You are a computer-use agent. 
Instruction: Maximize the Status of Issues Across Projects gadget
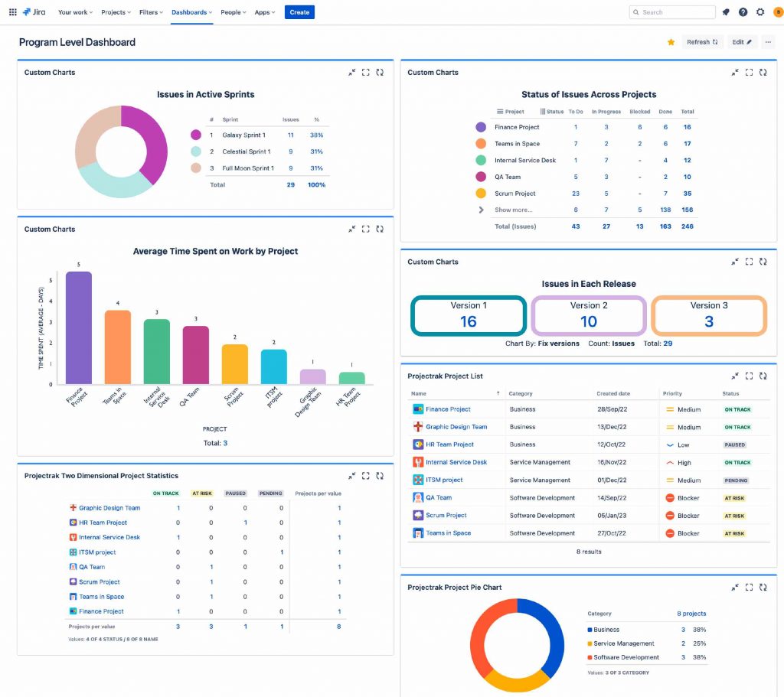[748, 72]
